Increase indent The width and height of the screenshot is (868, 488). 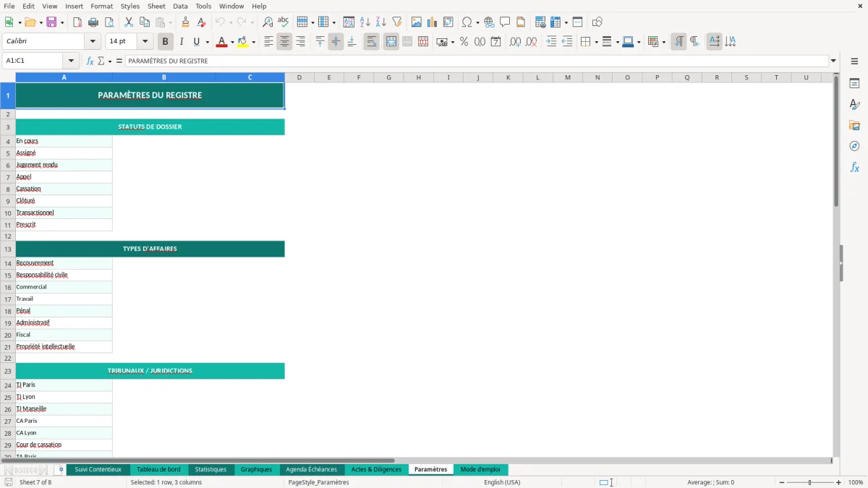point(551,42)
